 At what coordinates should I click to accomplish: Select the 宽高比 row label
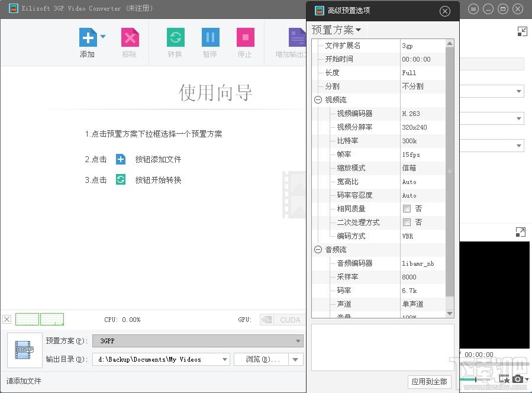(x=347, y=182)
